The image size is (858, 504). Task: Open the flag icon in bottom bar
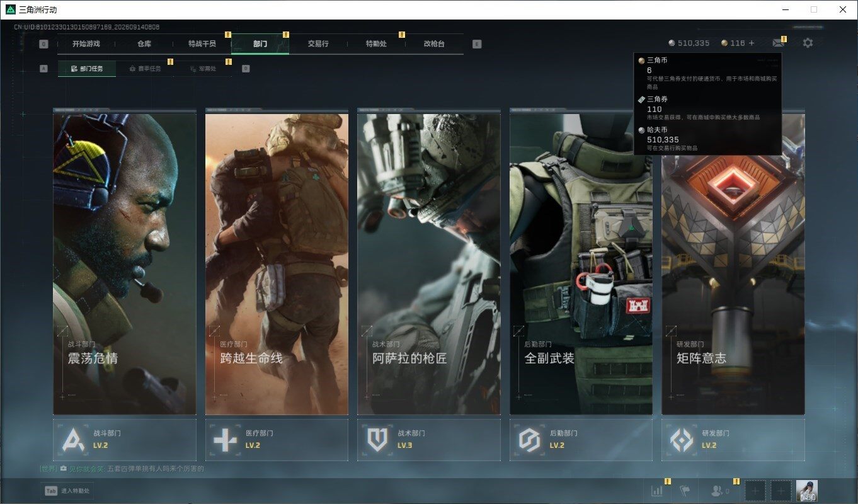point(685,491)
